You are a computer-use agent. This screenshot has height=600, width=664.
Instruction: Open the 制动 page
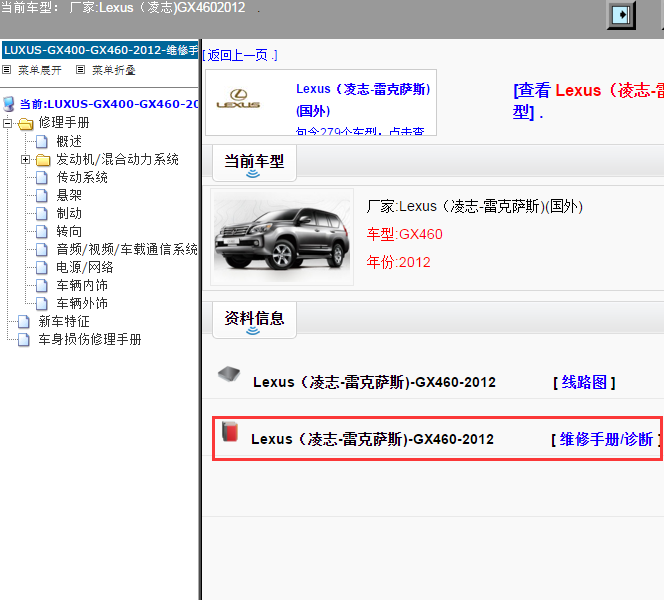pyautogui.click(x=69, y=213)
